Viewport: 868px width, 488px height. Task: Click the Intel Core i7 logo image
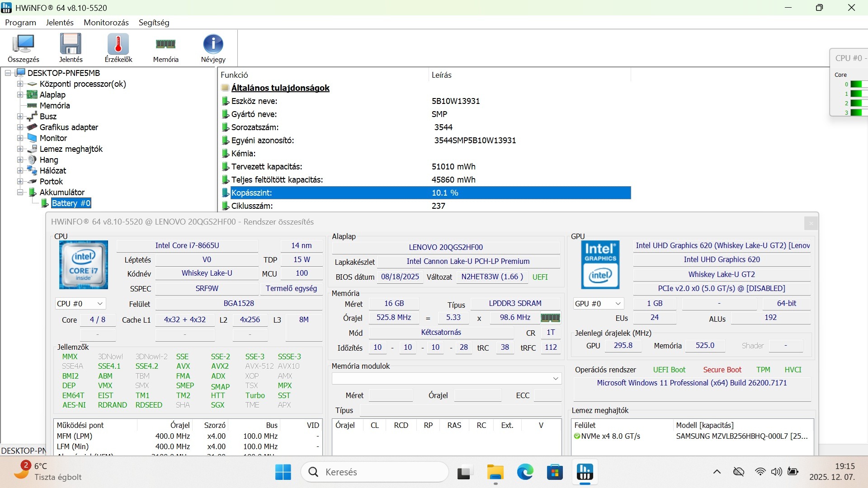(84, 265)
